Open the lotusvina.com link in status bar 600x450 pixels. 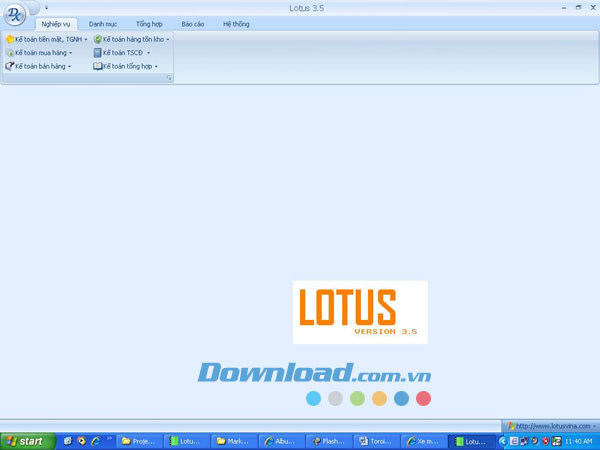(x=551, y=426)
